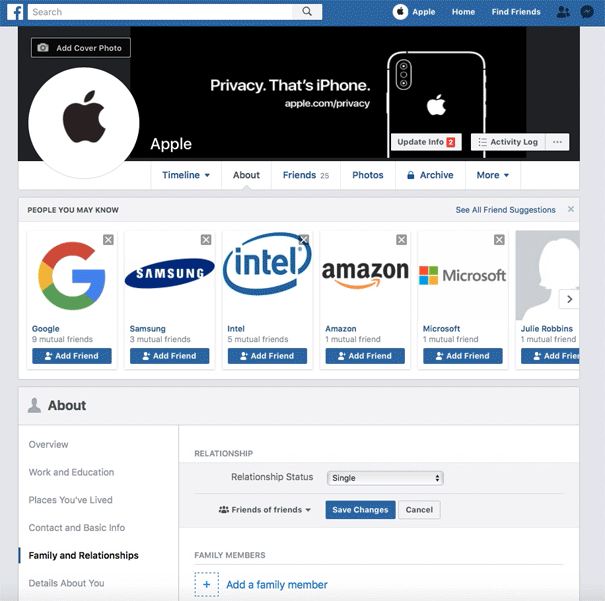Close the People You May Know panel
This screenshot has height=601, width=605.
pyautogui.click(x=571, y=209)
